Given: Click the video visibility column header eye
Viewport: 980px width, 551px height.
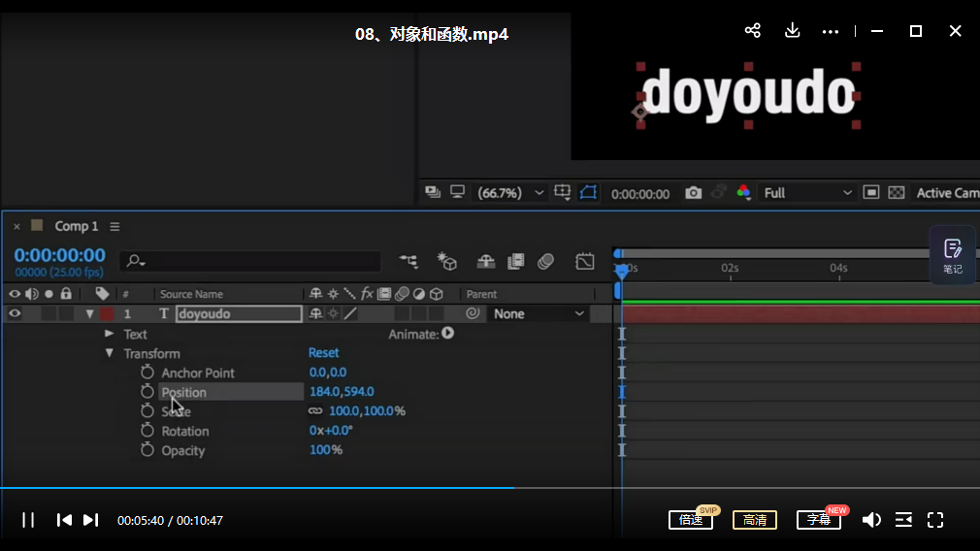Looking at the screenshot, I should pos(15,294).
